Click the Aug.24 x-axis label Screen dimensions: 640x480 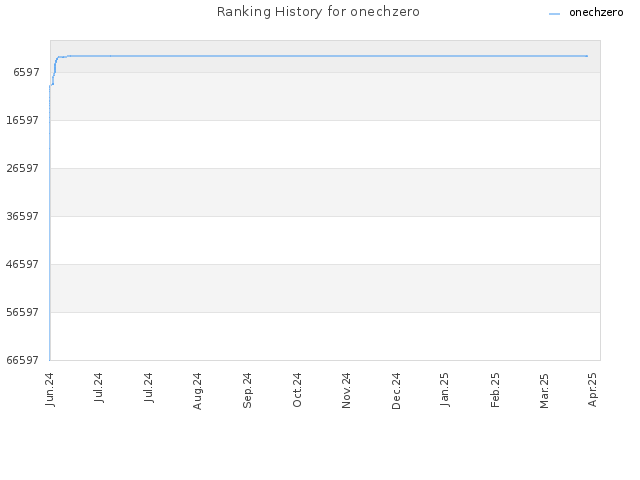click(197, 391)
